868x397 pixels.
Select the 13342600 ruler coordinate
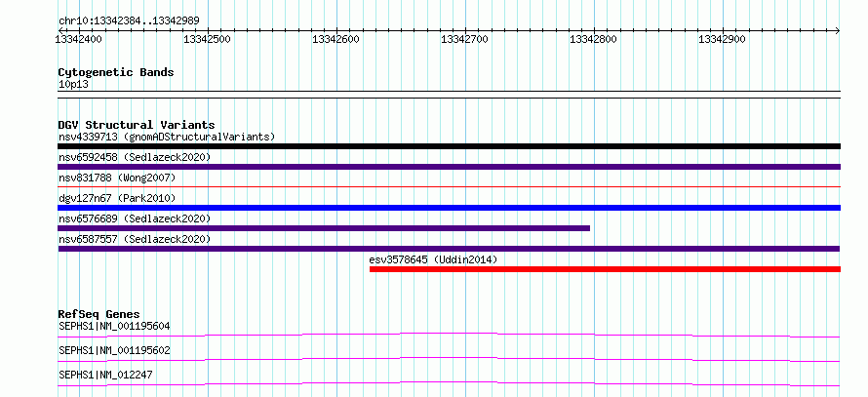pyautogui.click(x=336, y=39)
